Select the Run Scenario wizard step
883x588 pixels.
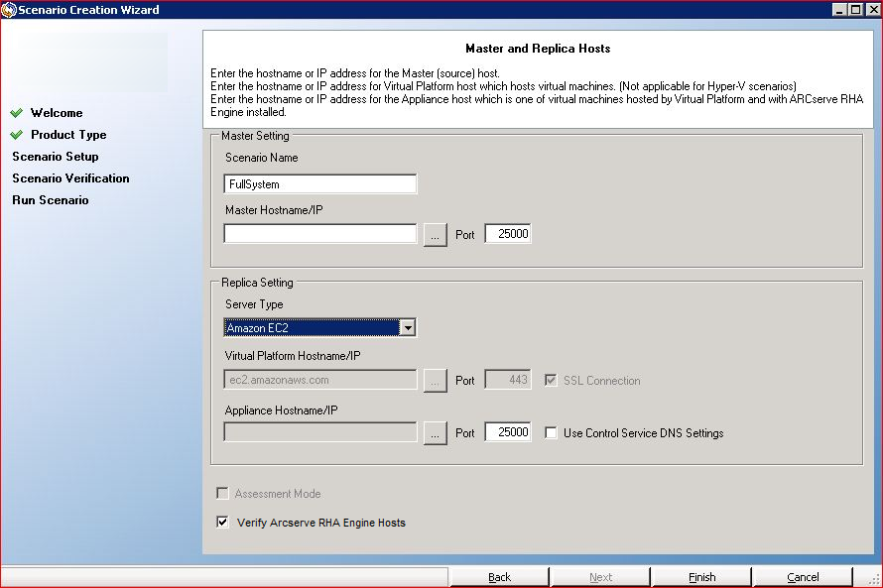tap(51, 200)
